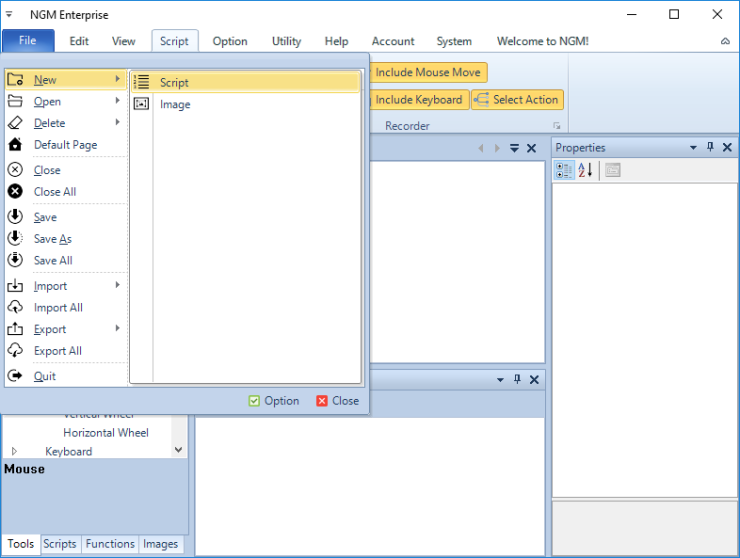Click the Property Pages icon in Properties
740x558 pixels.
613,170
